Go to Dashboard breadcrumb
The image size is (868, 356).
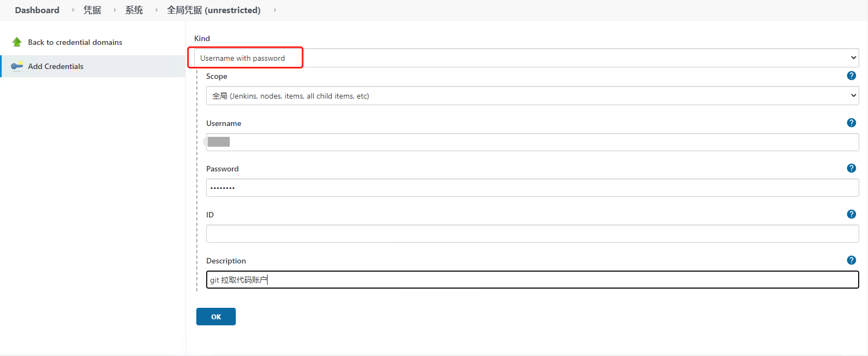pyautogui.click(x=37, y=10)
